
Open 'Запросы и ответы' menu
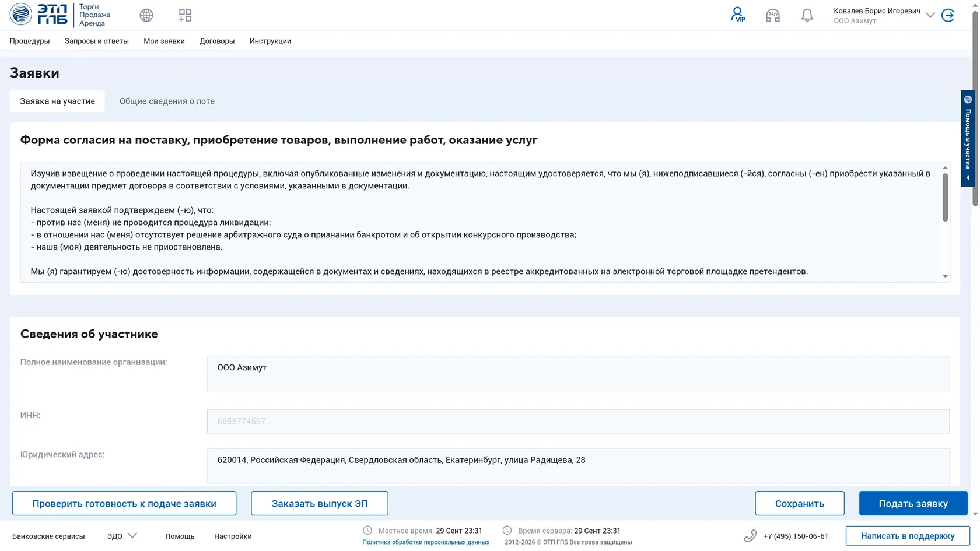(97, 41)
